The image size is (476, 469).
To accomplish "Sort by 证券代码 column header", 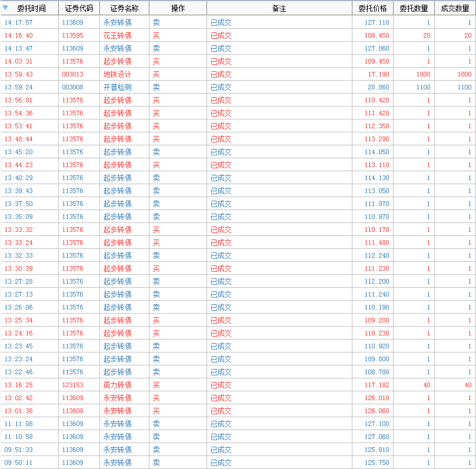I will (79, 8).
